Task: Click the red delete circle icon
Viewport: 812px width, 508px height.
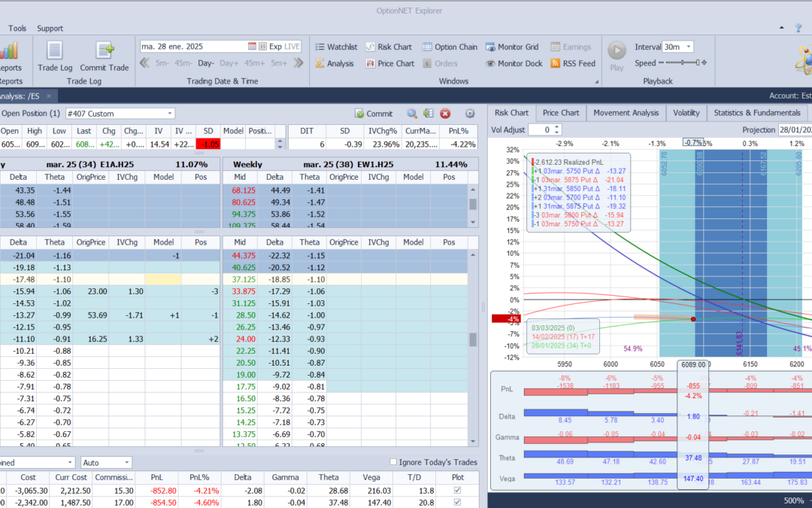Action: point(445,114)
